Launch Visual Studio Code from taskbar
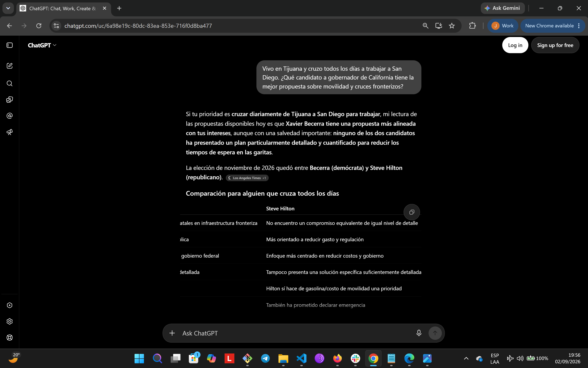Screen dimensions: 588x368 pos(302,358)
